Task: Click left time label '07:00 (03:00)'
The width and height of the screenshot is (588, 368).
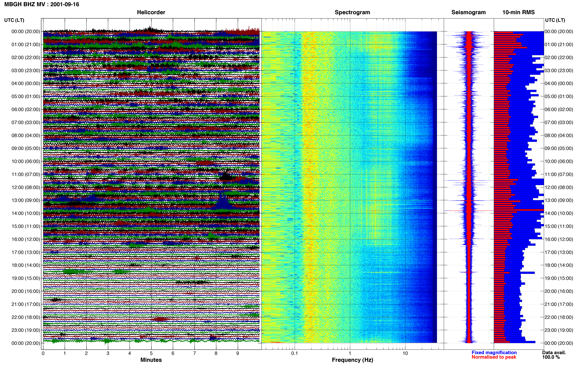Action: pyautogui.click(x=26, y=122)
